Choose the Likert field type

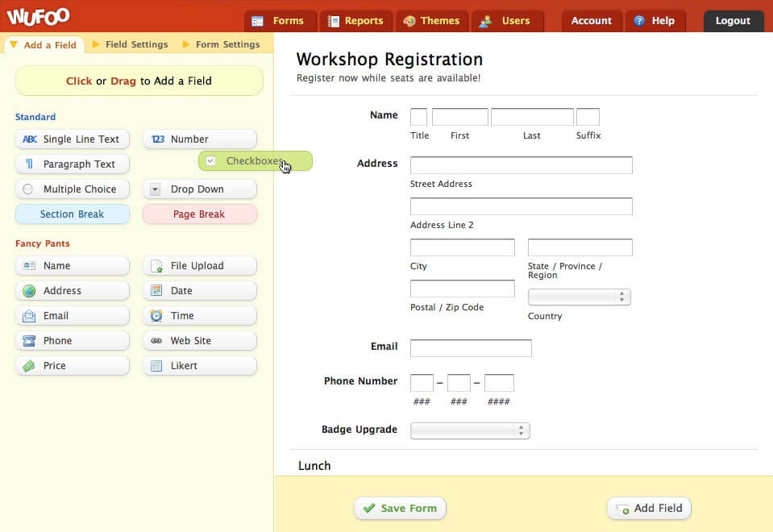199,366
